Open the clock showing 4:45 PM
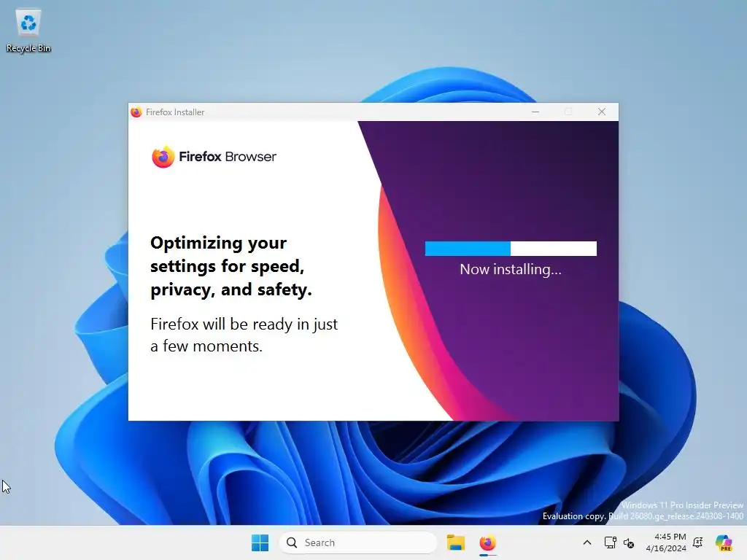The width and height of the screenshot is (747, 560). click(666, 542)
